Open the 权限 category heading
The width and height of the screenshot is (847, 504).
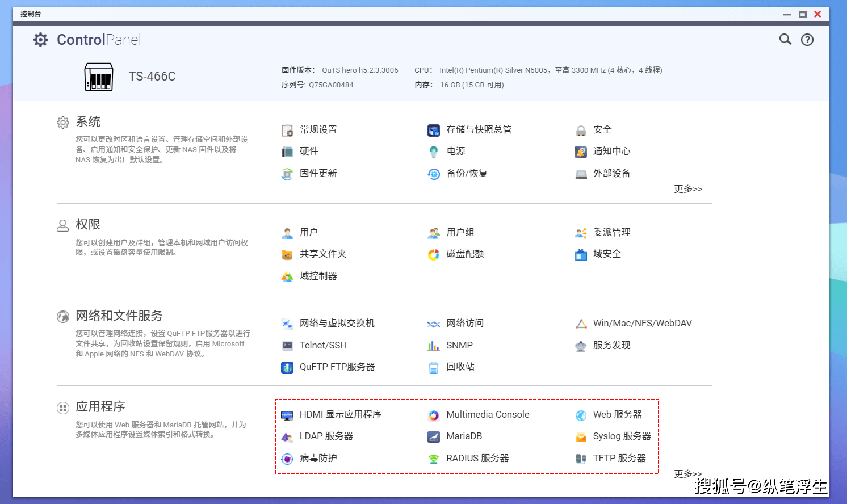[88, 225]
